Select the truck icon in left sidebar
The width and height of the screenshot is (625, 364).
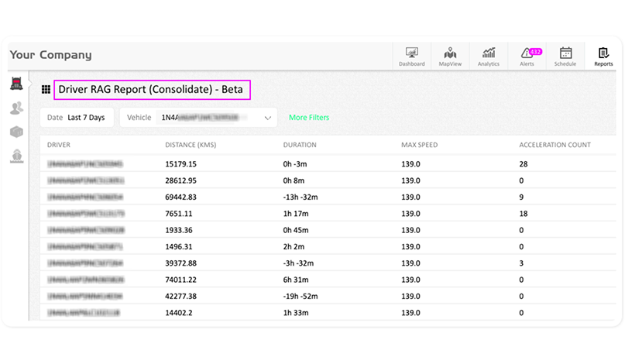point(16,84)
